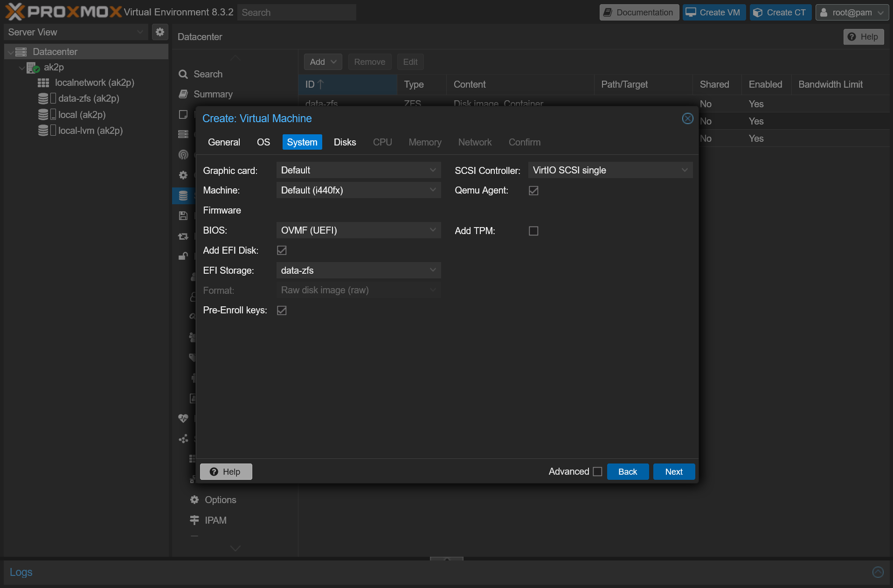Expand the Logs panel arrow icon
893x588 pixels.
pos(878,572)
